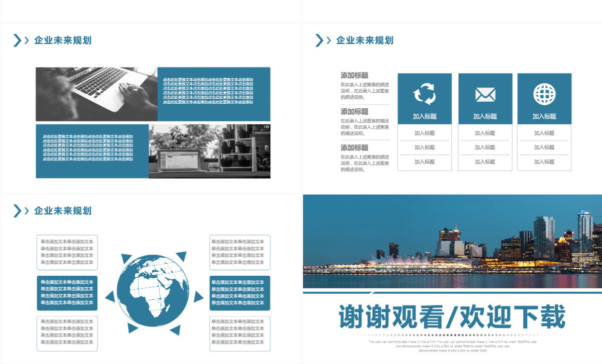Select the 企业未来规划 title on the icon-cards slide
The height and width of the screenshot is (364, 602).
click(365, 41)
